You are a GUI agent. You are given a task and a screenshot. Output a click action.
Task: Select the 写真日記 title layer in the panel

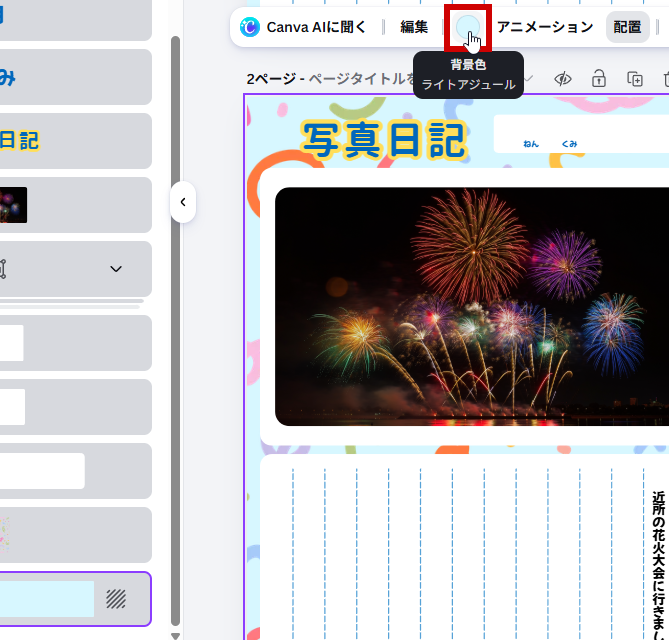click(x=75, y=141)
